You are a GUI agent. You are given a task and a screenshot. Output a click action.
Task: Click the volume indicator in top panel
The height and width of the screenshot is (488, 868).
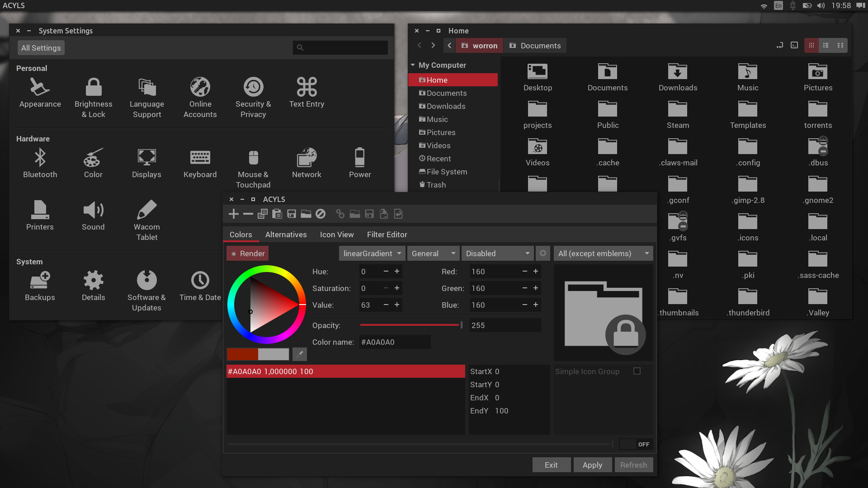pyautogui.click(x=821, y=5)
